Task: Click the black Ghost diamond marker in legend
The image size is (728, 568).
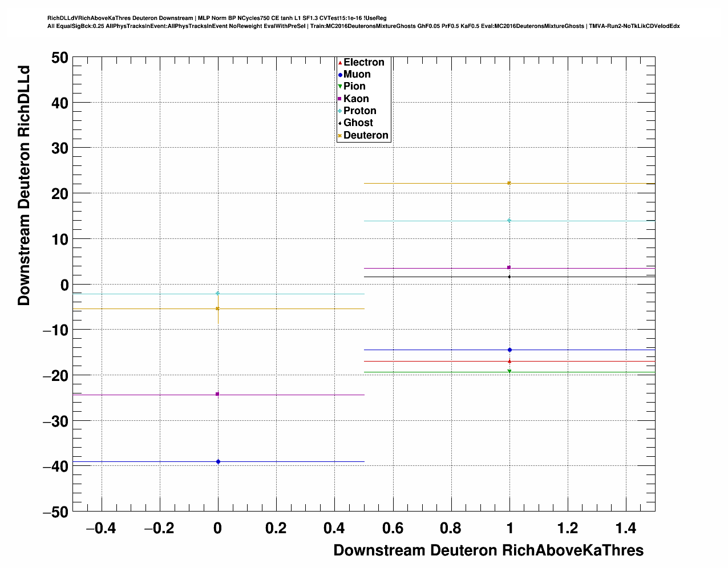Action: 340,123
